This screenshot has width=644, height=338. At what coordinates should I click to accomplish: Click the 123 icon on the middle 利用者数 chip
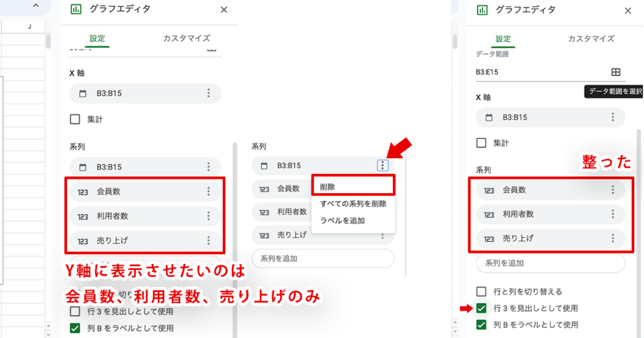coord(264,212)
